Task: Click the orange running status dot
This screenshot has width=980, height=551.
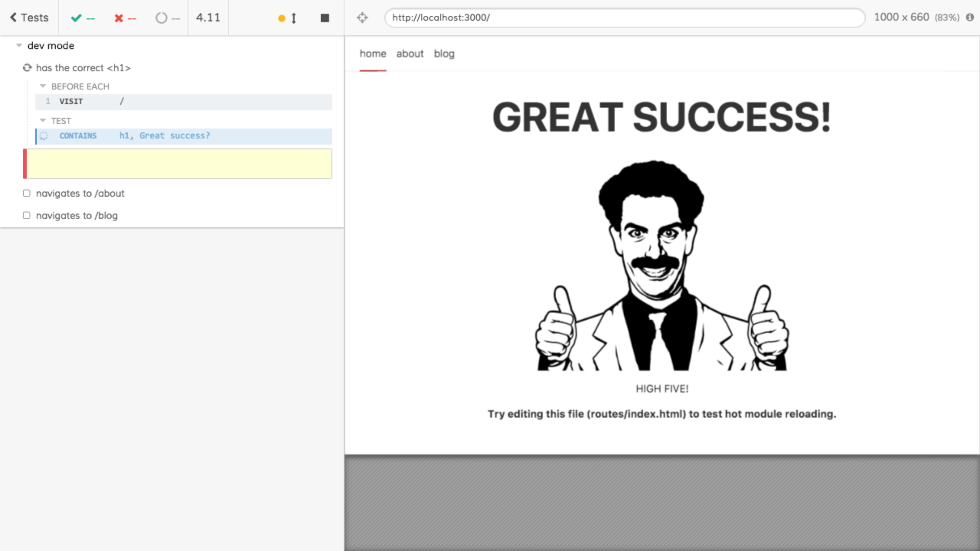Action: point(281,18)
